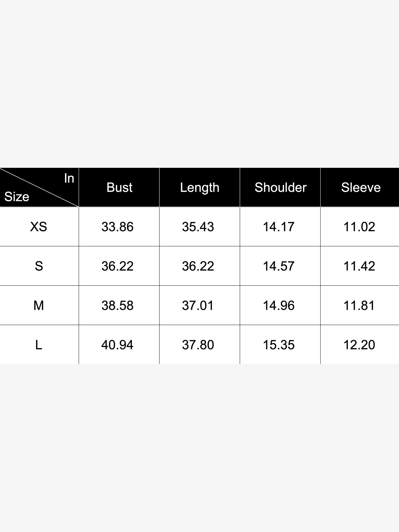Click the M bust value 38.58
The image size is (399, 532).
(117, 305)
